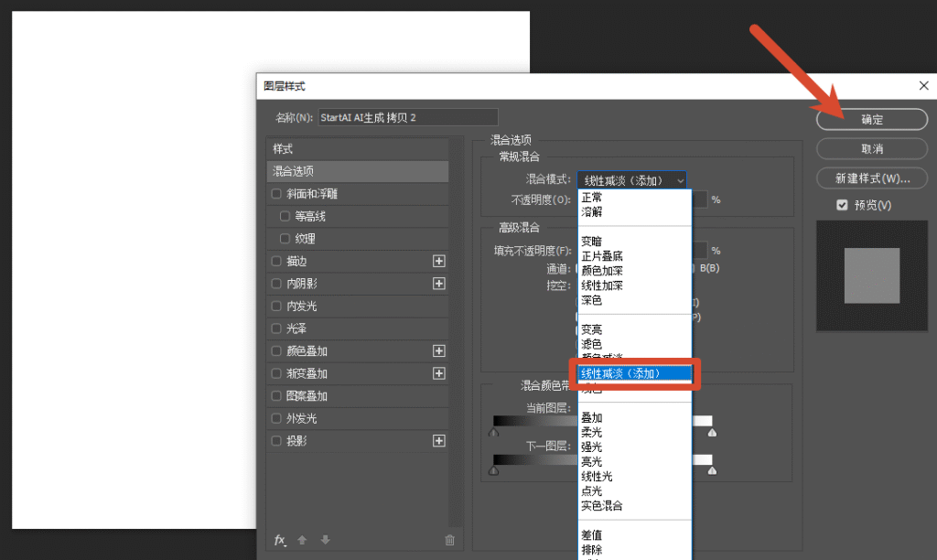Add another 颜色叠加 effect with plus icon
This screenshot has height=560, width=937.
click(x=438, y=350)
